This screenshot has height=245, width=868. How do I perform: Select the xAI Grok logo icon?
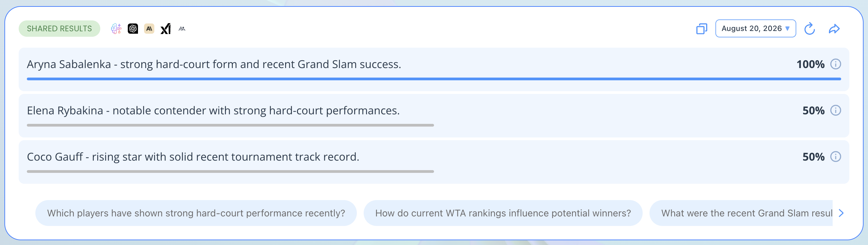pos(166,29)
